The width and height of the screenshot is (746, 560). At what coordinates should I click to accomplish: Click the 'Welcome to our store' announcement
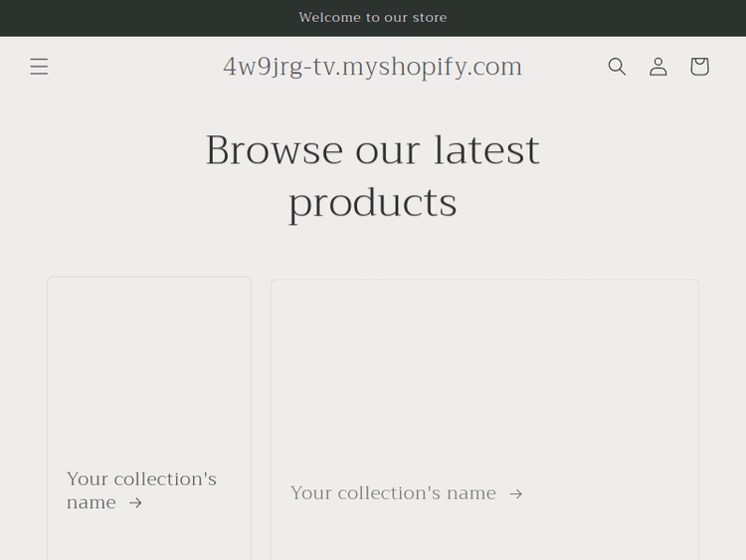point(373,18)
